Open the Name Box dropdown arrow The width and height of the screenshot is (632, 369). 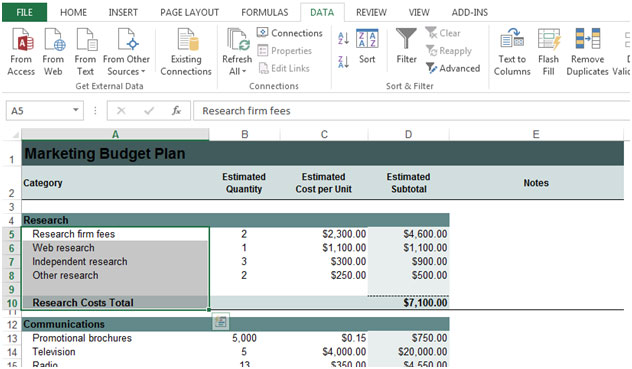point(75,110)
